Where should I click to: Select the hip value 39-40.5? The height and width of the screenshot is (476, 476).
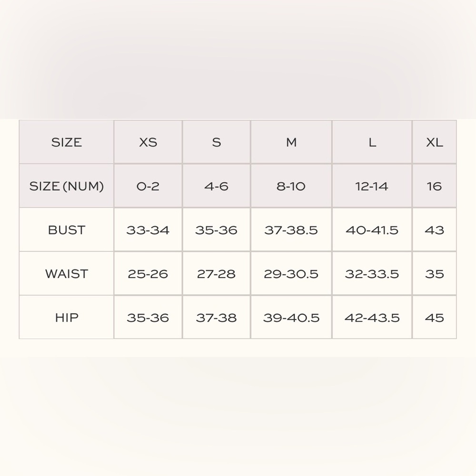[291, 317]
